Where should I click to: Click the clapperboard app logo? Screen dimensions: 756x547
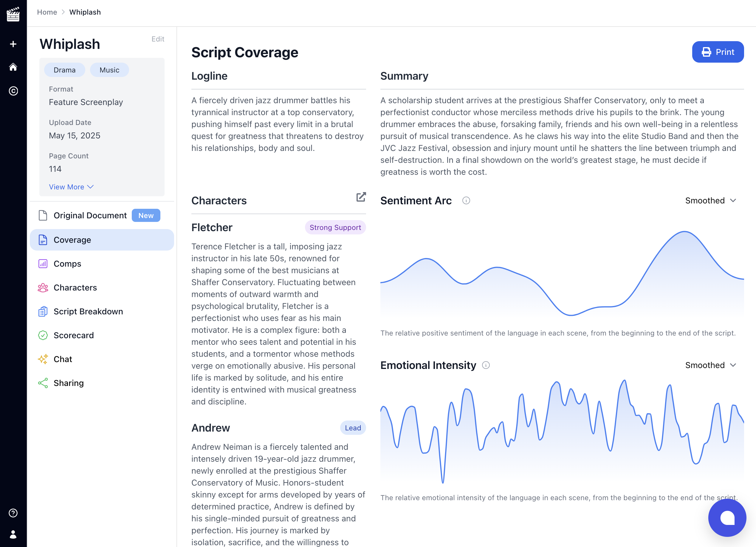point(13,13)
